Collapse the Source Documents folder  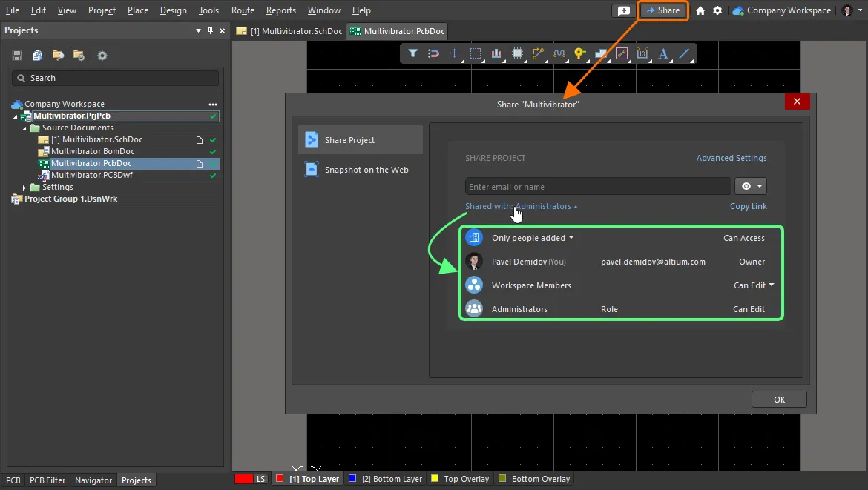click(x=24, y=128)
